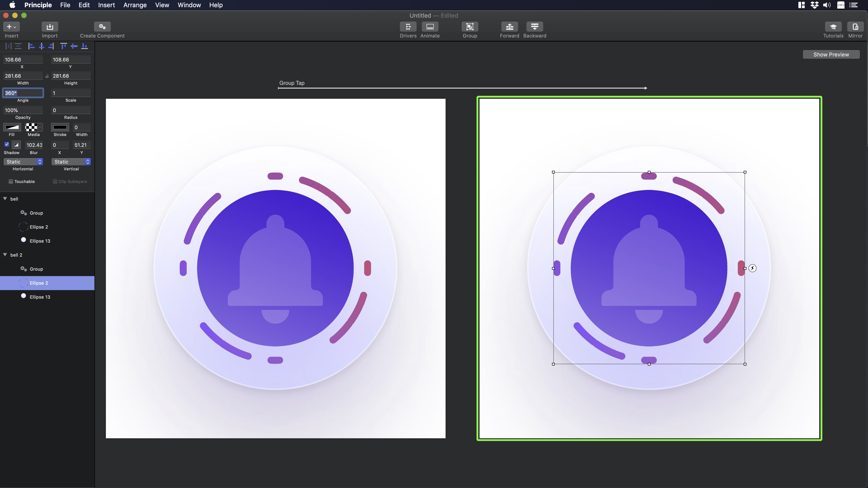Screen dimensions: 868x488
Task: Open the Horizontal Static dropdown
Action: pyautogui.click(x=23, y=162)
